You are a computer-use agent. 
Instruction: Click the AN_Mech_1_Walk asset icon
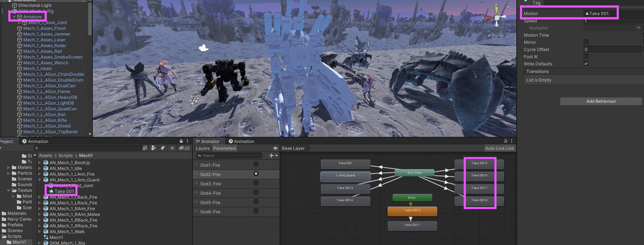[x=46, y=231]
